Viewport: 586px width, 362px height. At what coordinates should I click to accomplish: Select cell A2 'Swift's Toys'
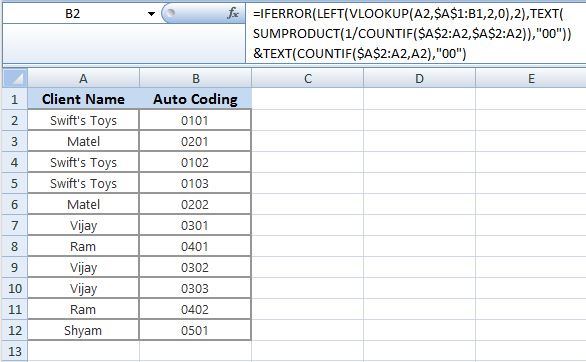pyautogui.click(x=83, y=120)
